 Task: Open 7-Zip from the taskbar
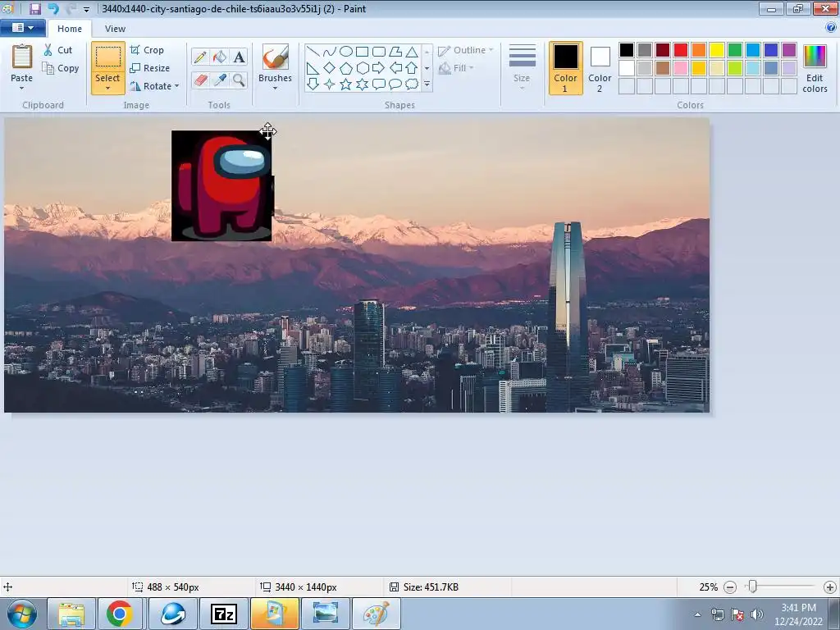[x=224, y=614]
